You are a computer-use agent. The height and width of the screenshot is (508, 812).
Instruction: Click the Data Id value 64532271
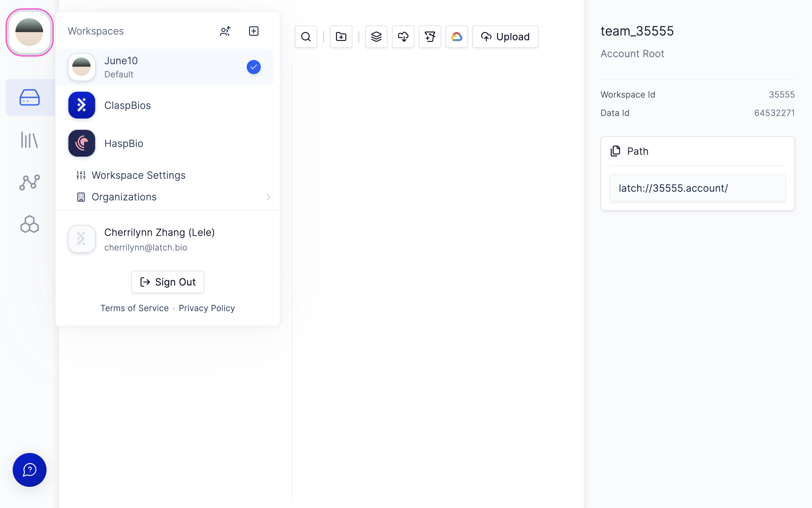774,113
